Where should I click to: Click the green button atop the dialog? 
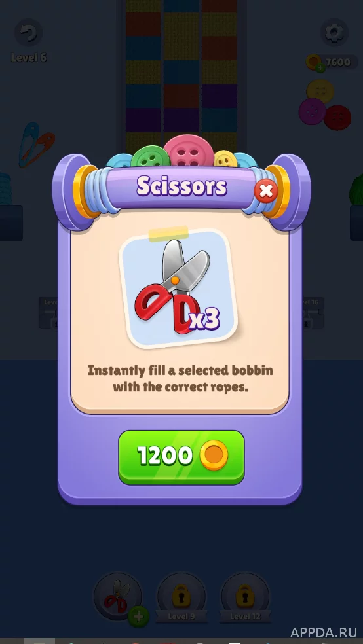click(151, 156)
